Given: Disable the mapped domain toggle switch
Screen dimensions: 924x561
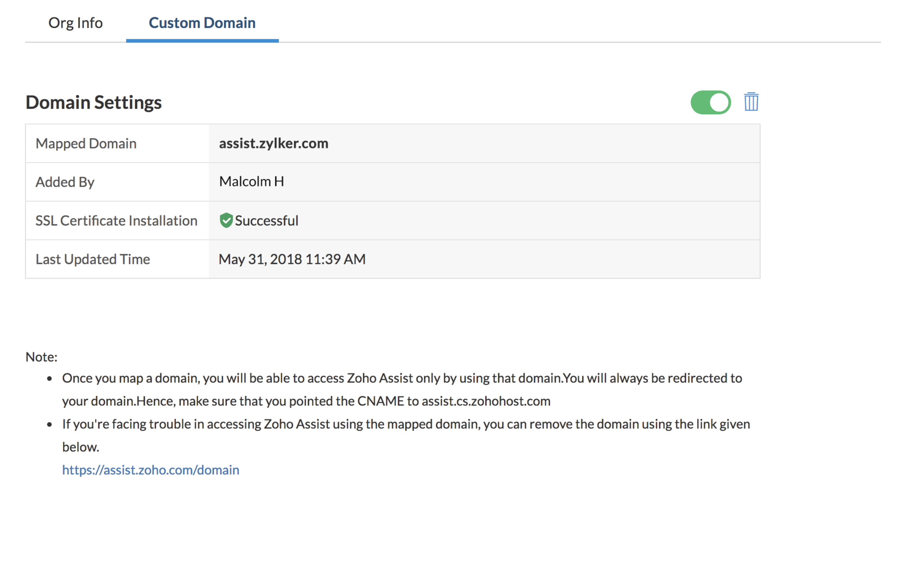Looking at the screenshot, I should [710, 103].
